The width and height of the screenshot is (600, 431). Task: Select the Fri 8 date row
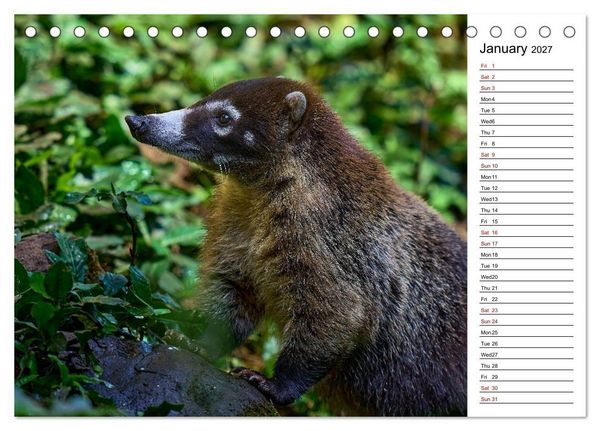pyautogui.click(x=527, y=144)
